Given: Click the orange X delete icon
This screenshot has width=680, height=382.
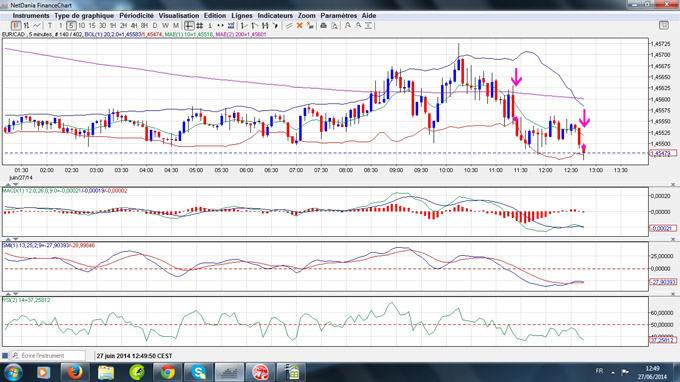Looking at the screenshot, I should 299,26.
